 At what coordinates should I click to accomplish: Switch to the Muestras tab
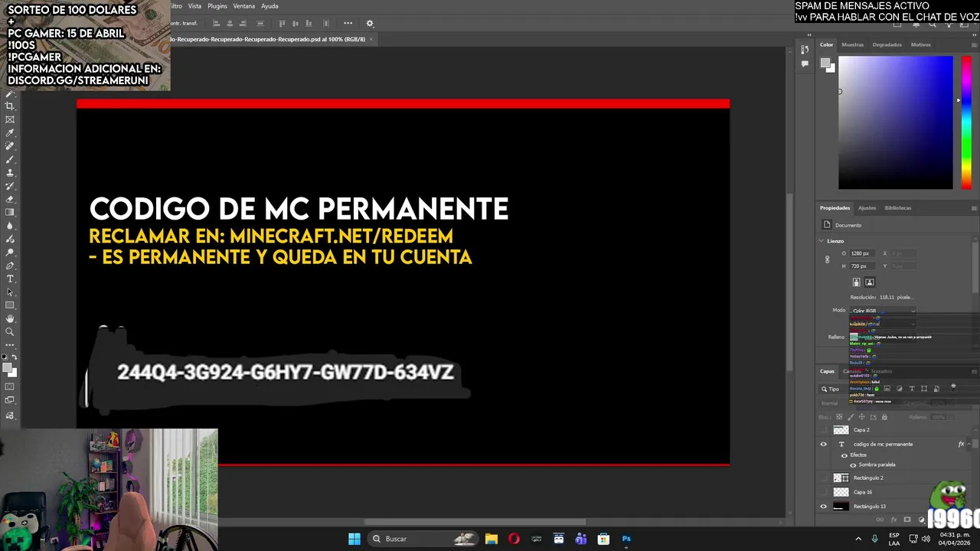pyautogui.click(x=852, y=44)
